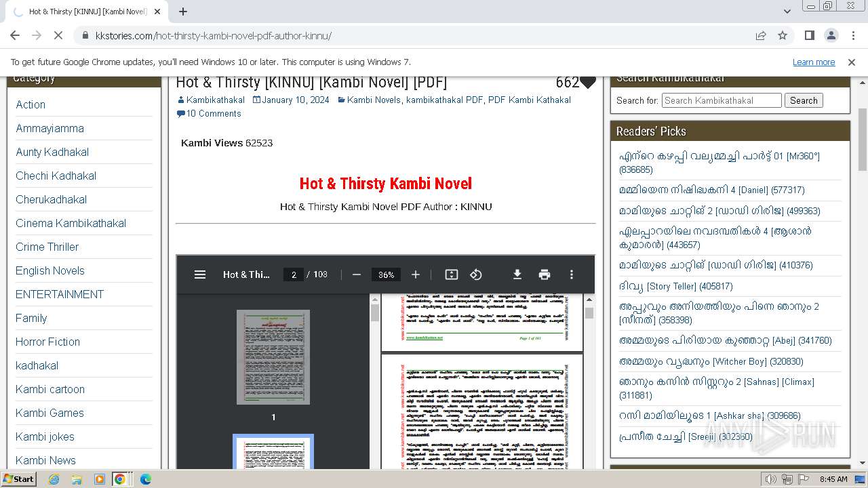Open the Chrome icon in the taskbar
The height and width of the screenshot is (488, 868).
coord(120,479)
